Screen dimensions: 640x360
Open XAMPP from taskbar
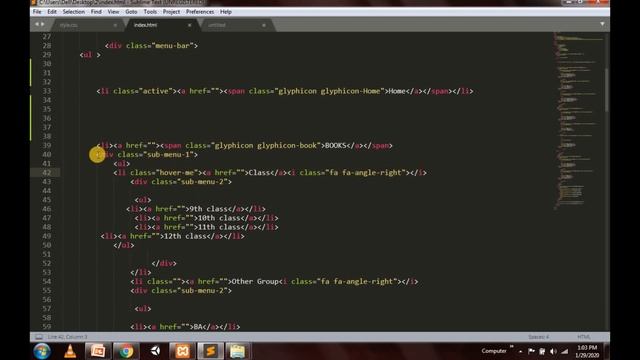coord(182,351)
